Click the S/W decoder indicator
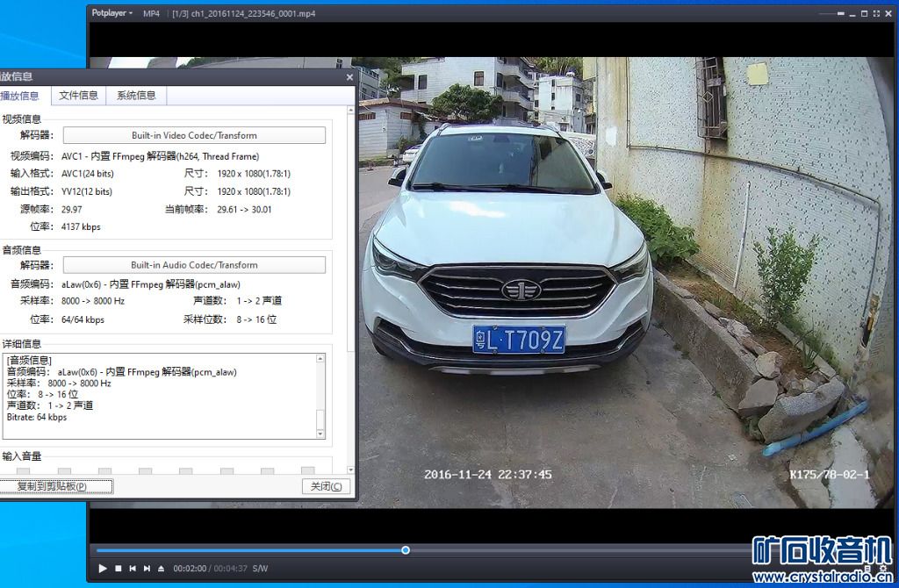899x588 pixels. (x=260, y=569)
